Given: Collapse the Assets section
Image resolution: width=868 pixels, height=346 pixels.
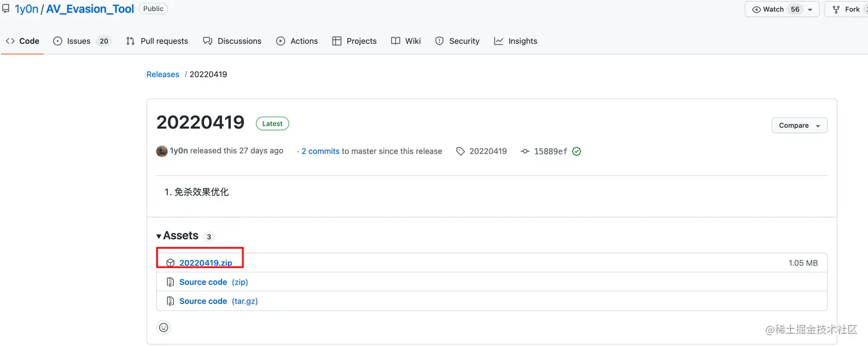Looking at the screenshot, I should [177, 236].
